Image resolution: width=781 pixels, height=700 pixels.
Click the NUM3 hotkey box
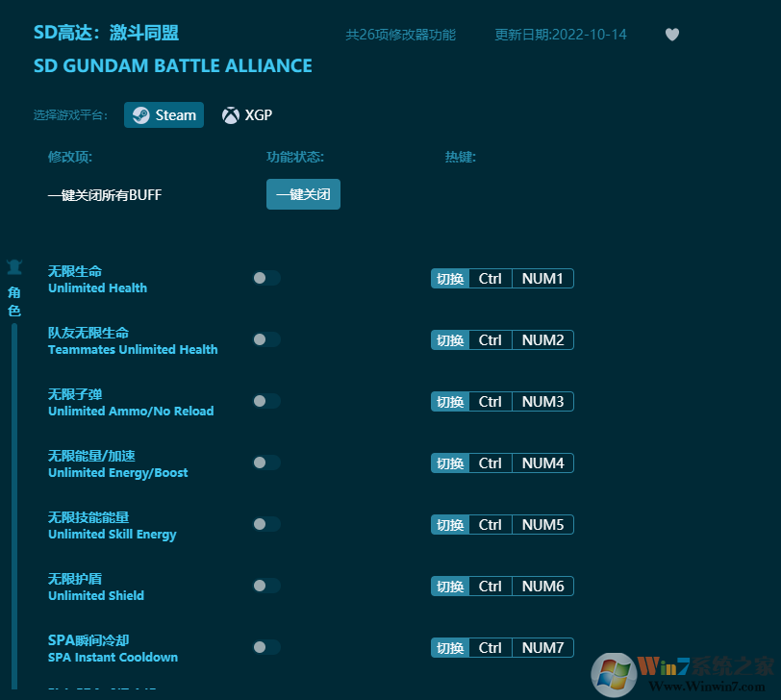[542, 401]
